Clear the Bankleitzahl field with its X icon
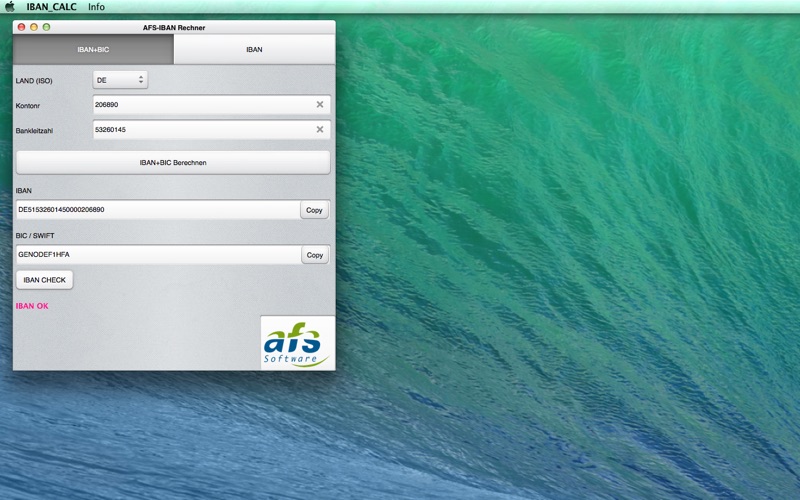 (x=320, y=130)
